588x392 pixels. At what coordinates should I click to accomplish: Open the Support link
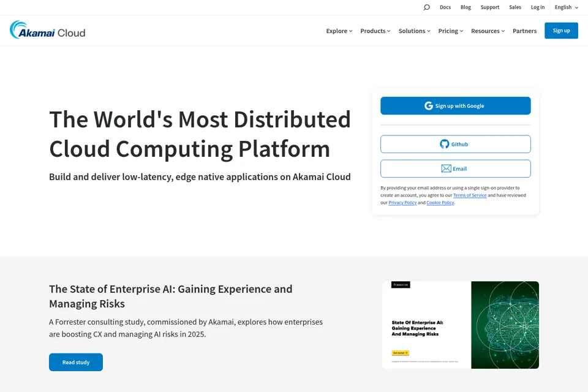pyautogui.click(x=490, y=7)
